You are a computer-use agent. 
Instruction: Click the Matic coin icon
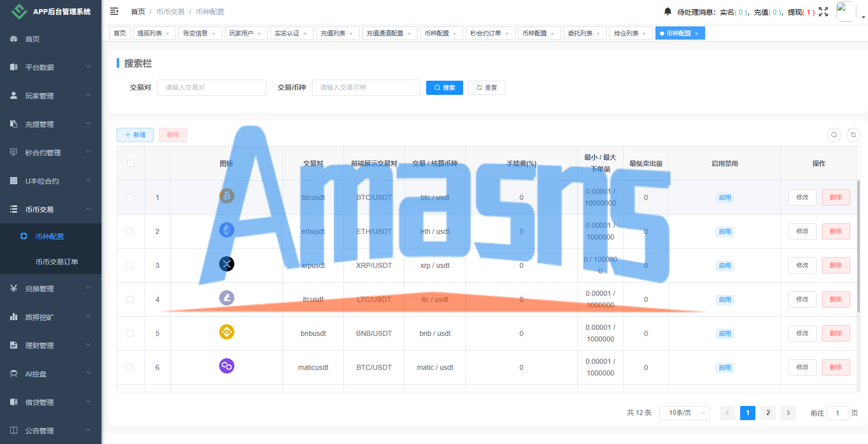227,366
